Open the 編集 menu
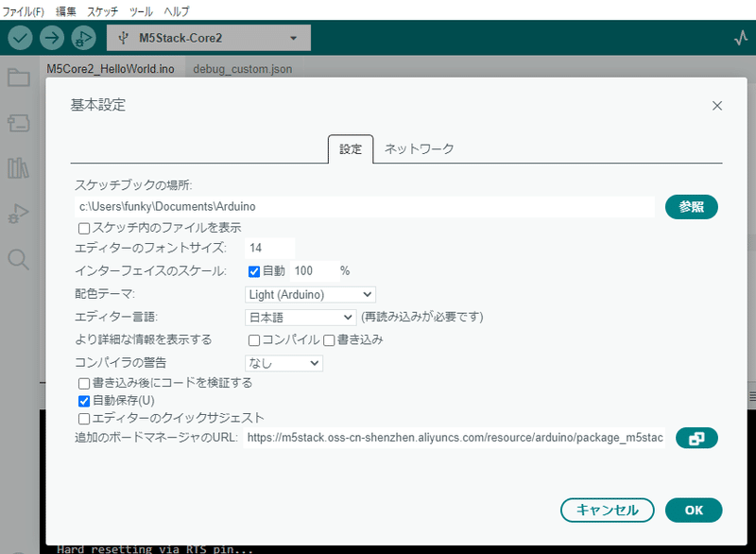756x554 pixels. [x=66, y=11]
